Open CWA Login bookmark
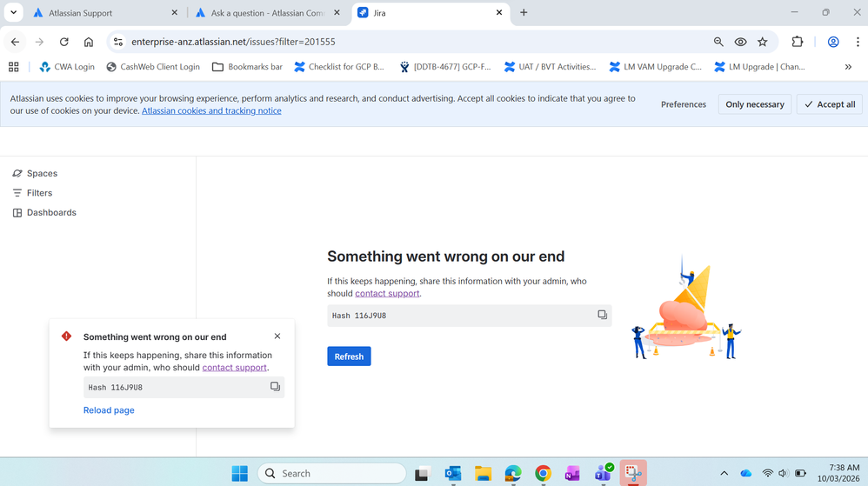Screen dimensions: 868x486 [67, 67]
